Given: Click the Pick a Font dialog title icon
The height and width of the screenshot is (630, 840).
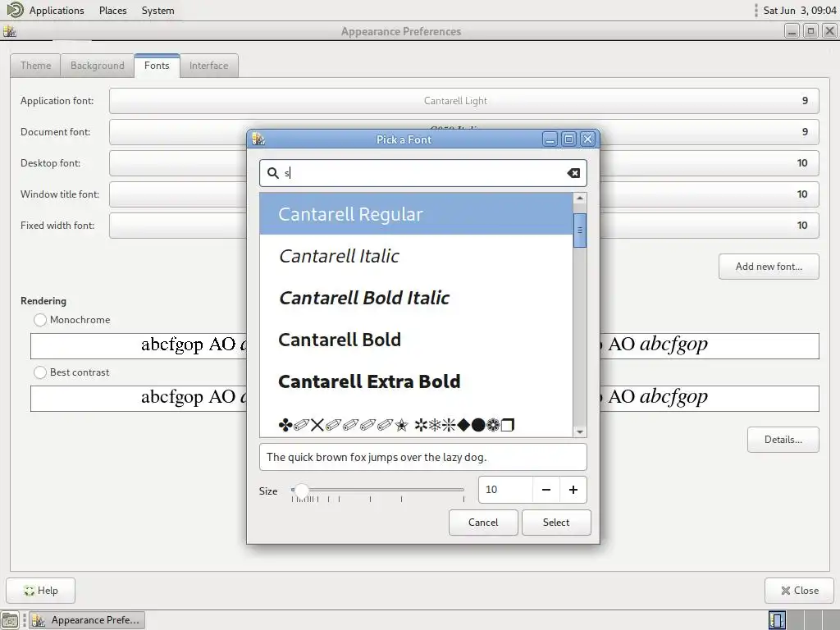Looking at the screenshot, I should tap(258, 139).
